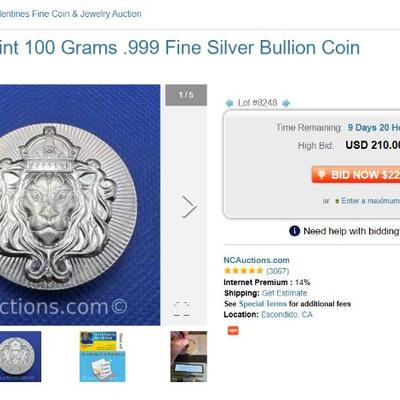Click the main silver lion coin image
The height and width of the screenshot is (400, 400).
pyautogui.click(x=80, y=205)
